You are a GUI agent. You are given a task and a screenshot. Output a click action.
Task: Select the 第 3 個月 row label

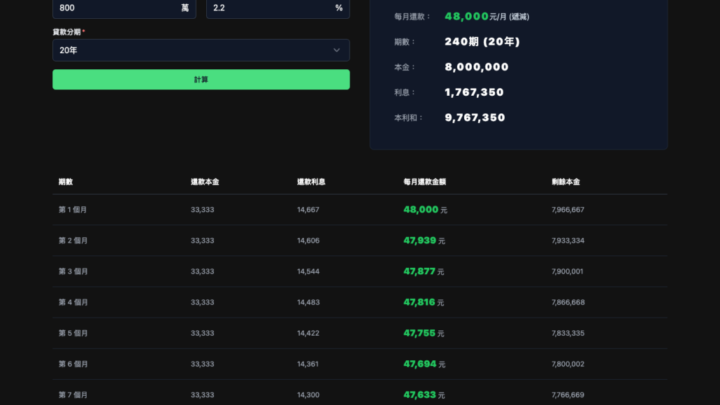pos(74,271)
